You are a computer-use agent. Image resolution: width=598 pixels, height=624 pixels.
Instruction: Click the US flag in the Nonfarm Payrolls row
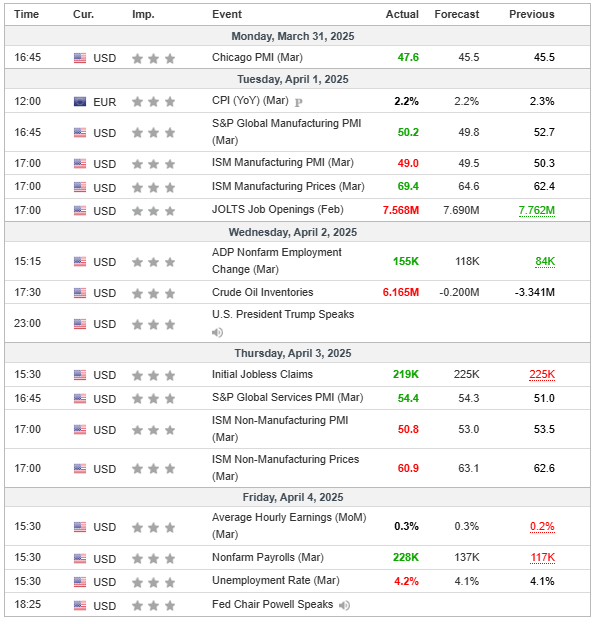80,559
